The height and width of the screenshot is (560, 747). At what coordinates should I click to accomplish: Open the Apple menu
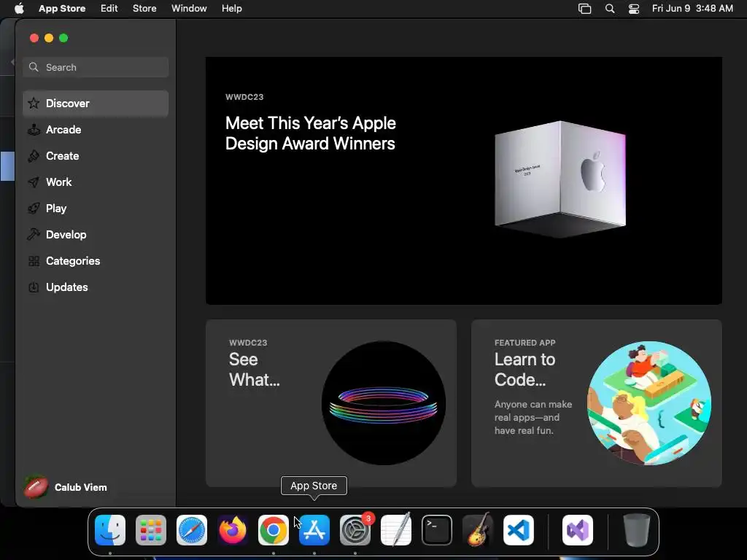(x=19, y=8)
